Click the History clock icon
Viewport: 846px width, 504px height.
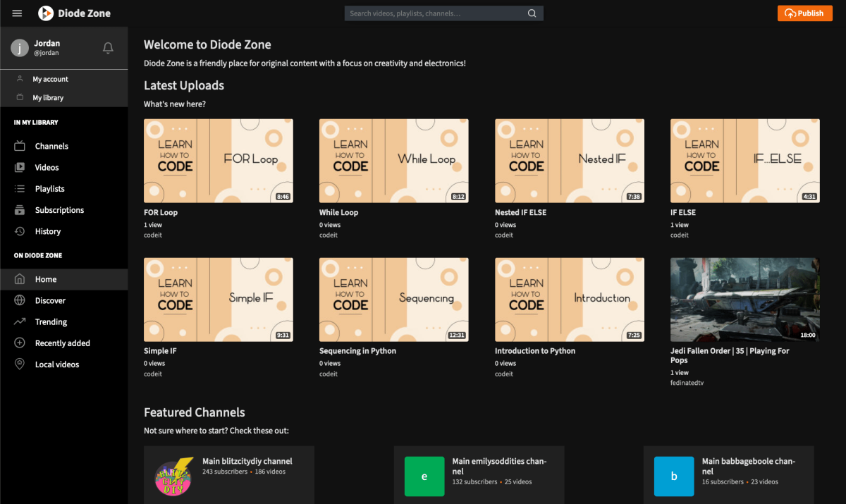click(x=20, y=231)
